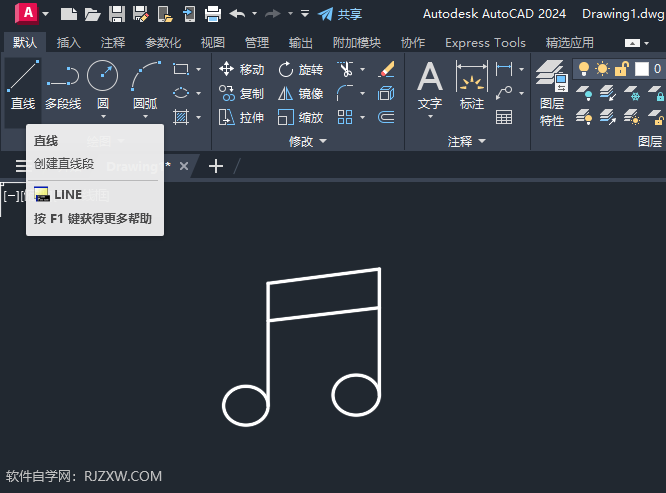The image size is (666, 493).
Task: Click the viewport [-] control label
Action: 11,196
